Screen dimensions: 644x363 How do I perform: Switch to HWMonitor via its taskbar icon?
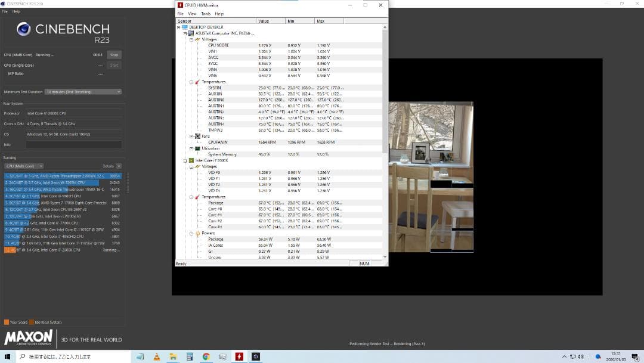tap(239, 356)
